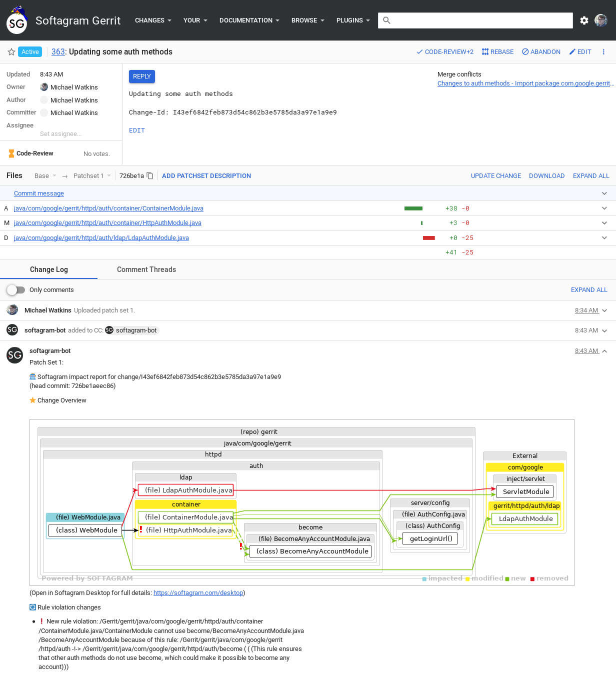Click the search magnifier icon
Viewport: 616px width, 673px height.
coord(386,20)
